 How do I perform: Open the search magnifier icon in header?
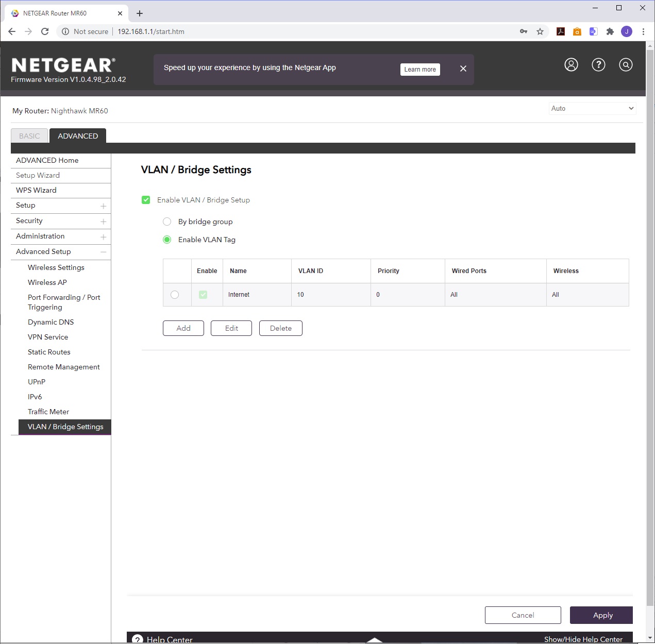[x=626, y=64]
